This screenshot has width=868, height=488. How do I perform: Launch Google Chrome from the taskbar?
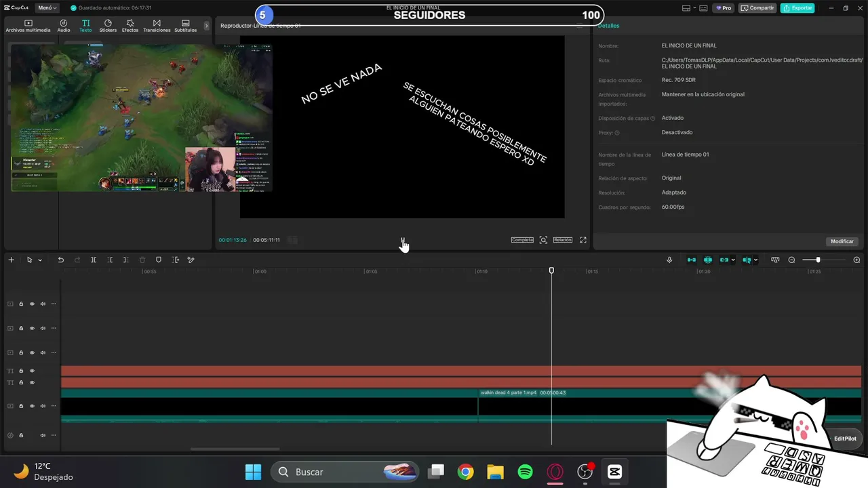coord(465,472)
